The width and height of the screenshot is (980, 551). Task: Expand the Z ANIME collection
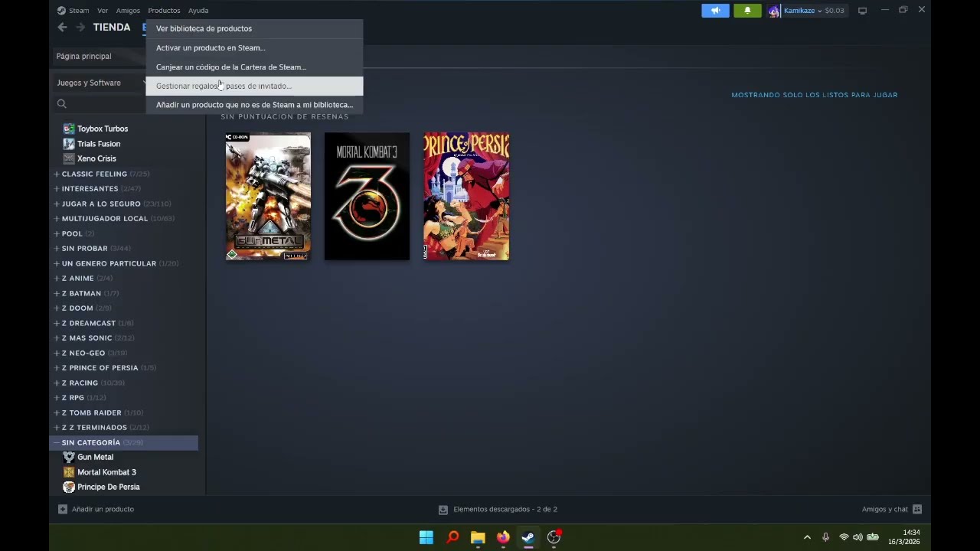tap(56, 278)
